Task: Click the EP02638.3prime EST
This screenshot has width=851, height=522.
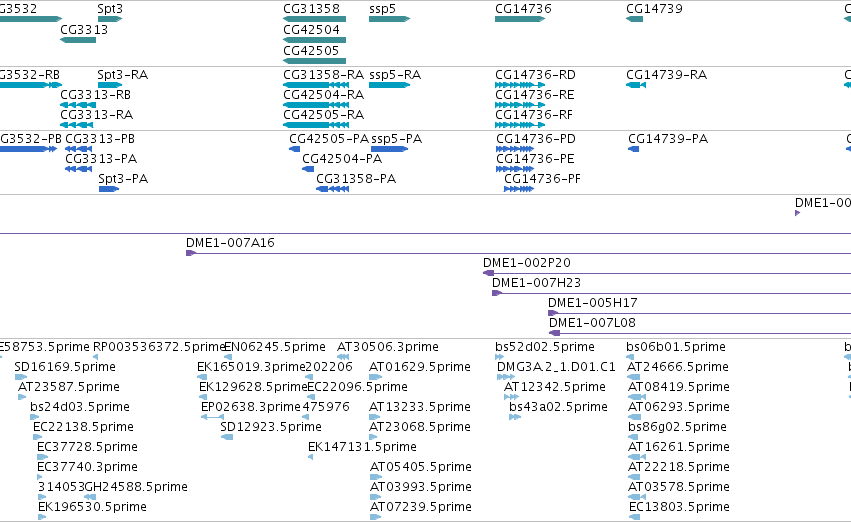Action: 212,417
